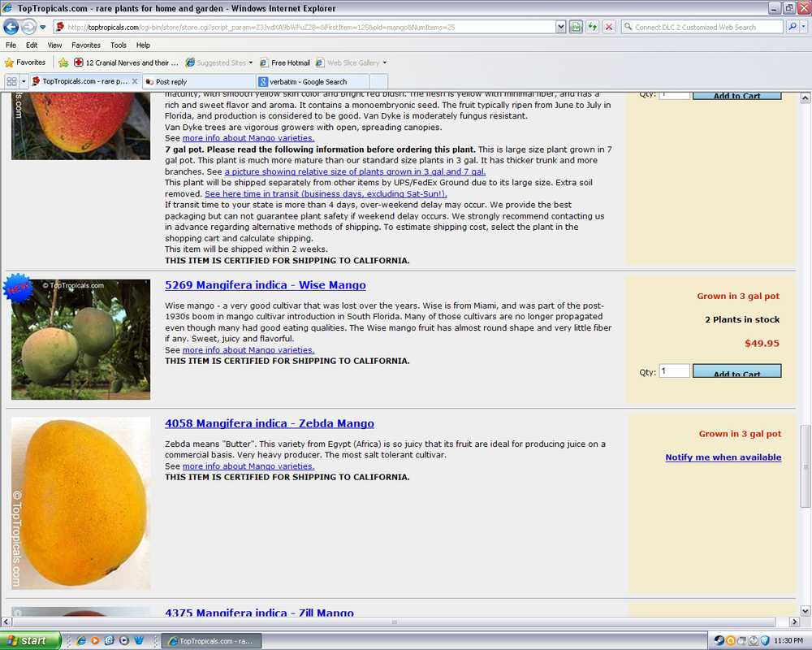The width and height of the screenshot is (812, 650).
Task: Open the File menu
Action: click(x=11, y=45)
